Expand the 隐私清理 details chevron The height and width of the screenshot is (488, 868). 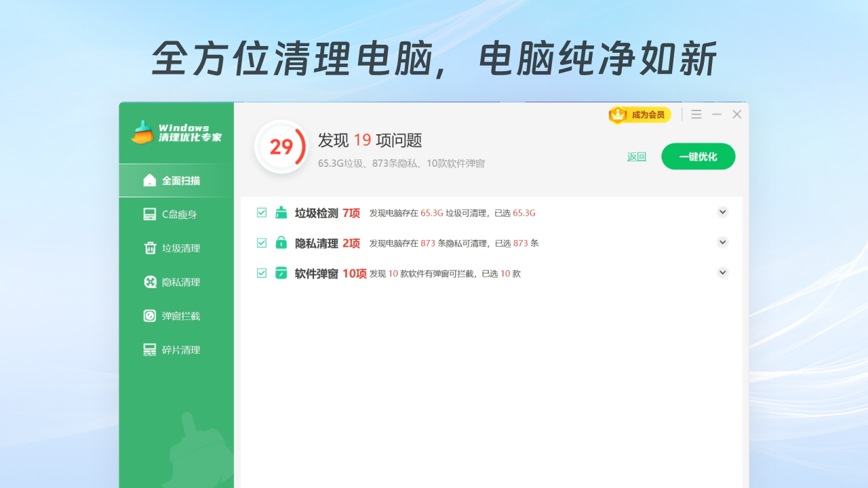722,242
